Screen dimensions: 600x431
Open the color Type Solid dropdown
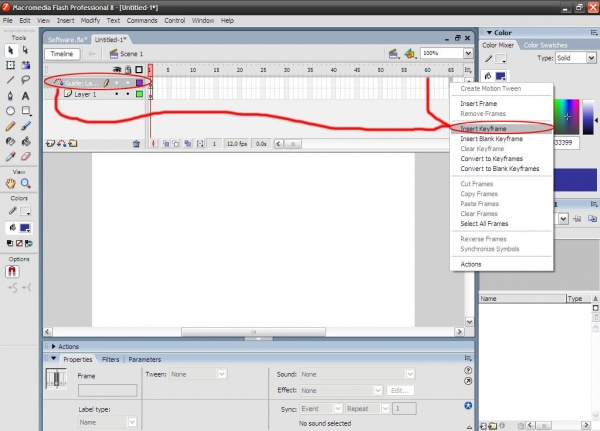point(591,58)
